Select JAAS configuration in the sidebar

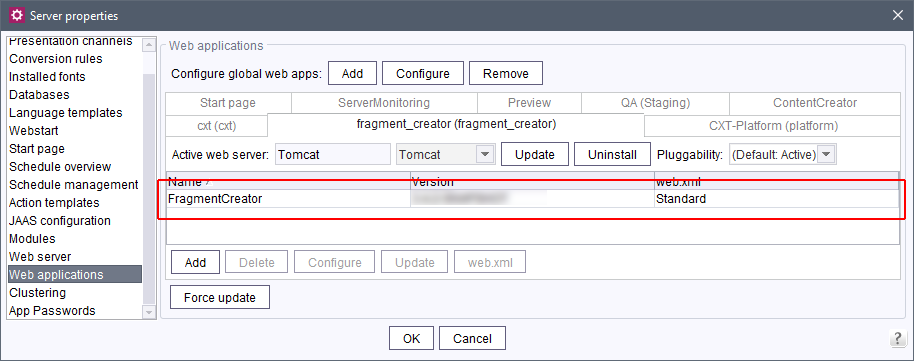[75, 221]
